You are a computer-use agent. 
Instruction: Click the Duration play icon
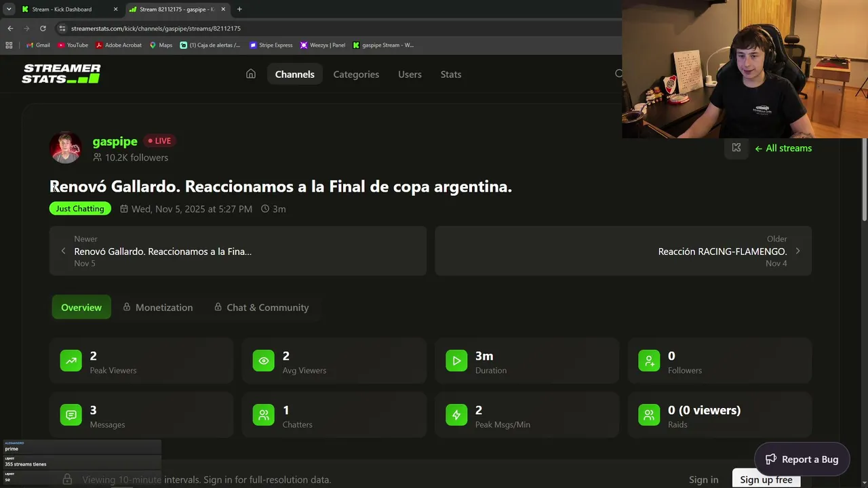[456, 361]
